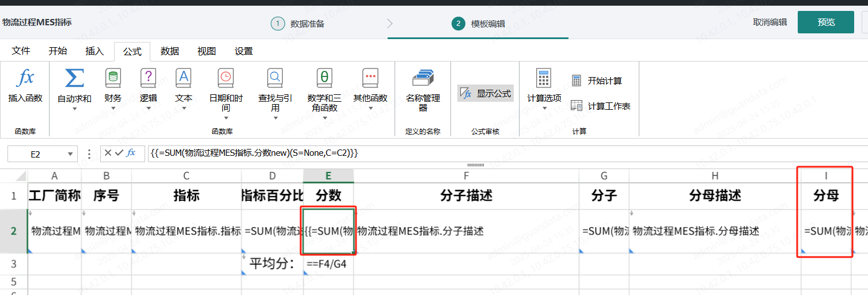Open the 查找与引用 functions icon

tap(275, 78)
